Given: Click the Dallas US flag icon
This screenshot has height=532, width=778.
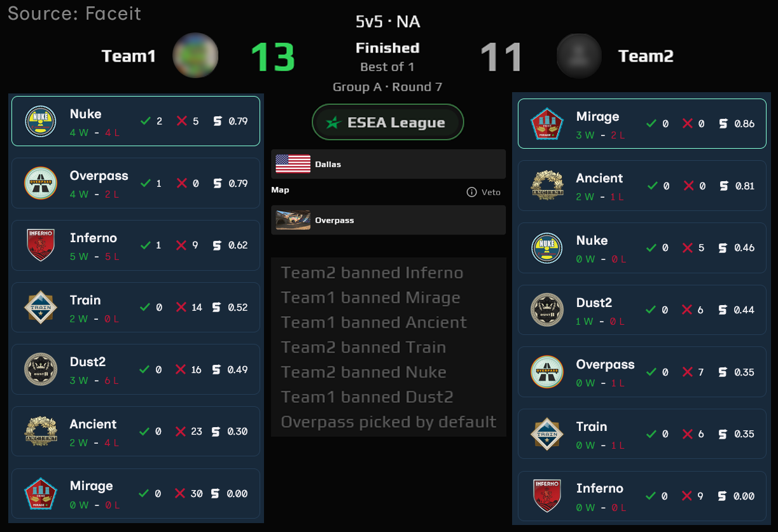Looking at the screenshot, I should (293, 164).
